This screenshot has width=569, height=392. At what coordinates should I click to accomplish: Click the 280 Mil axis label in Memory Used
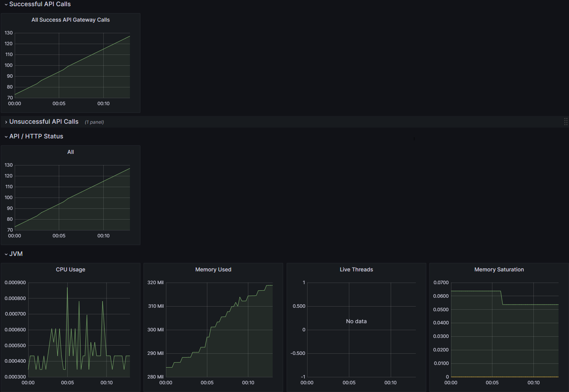click(x=155, y=377)
